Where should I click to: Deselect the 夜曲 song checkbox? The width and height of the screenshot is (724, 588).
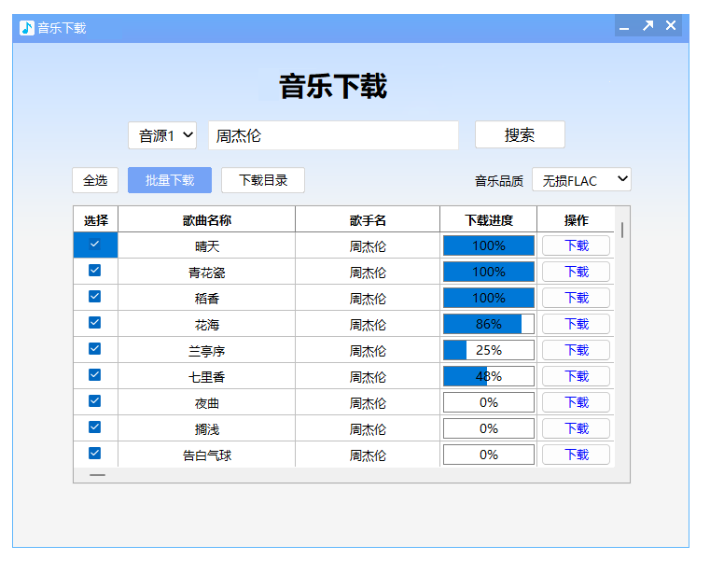click(x=94, y=401)
